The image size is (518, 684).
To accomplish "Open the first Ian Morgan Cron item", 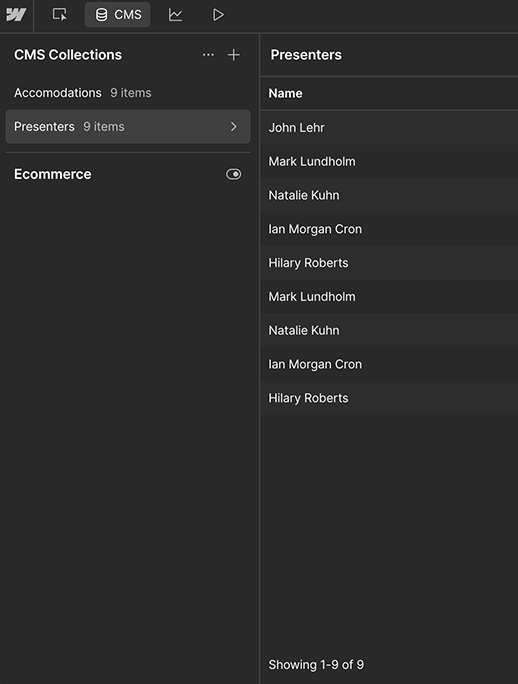I will [x=389, y=229].
